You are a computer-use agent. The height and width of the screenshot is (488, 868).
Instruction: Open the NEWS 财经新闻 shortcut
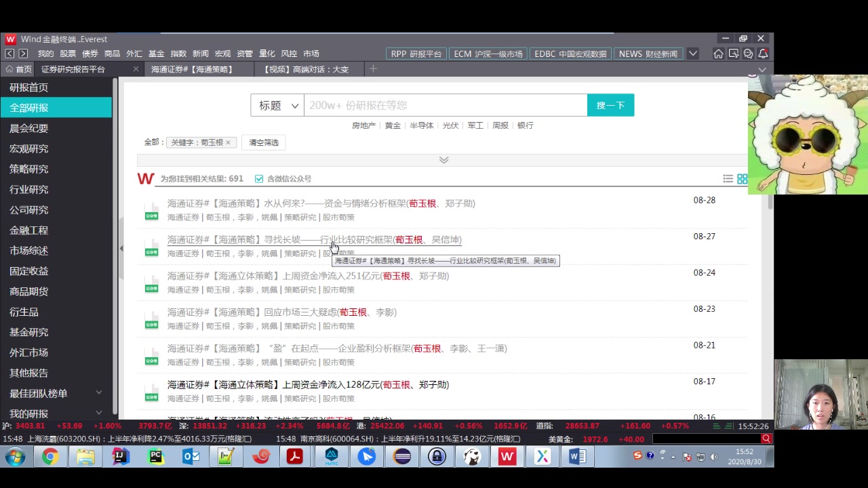click(648, 54)
